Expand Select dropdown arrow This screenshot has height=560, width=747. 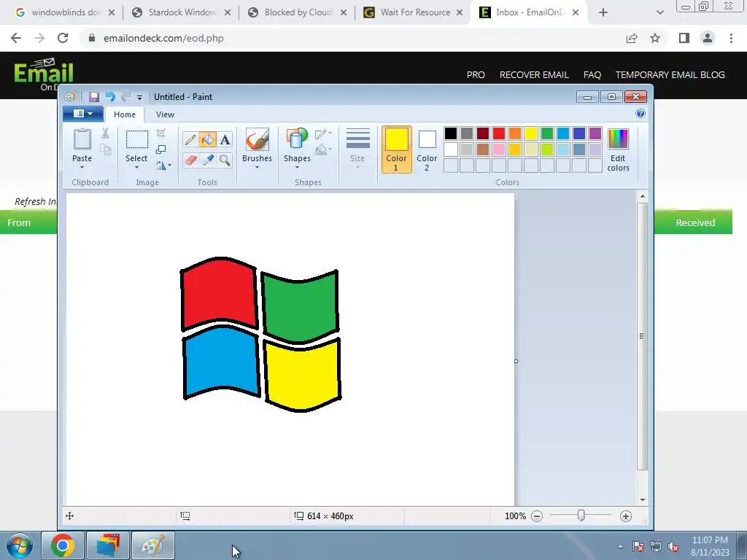pos(136,167)
